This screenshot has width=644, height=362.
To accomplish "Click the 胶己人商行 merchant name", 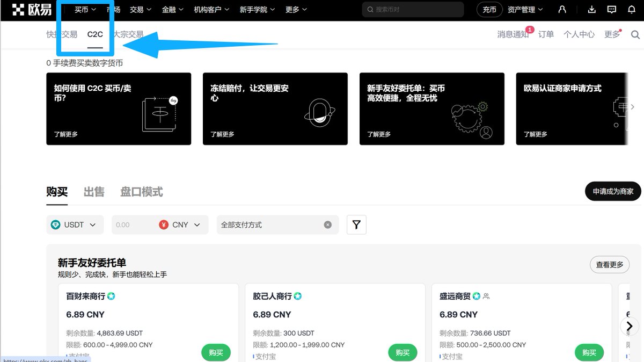I will pyautogui.click(x=272, y=296).
